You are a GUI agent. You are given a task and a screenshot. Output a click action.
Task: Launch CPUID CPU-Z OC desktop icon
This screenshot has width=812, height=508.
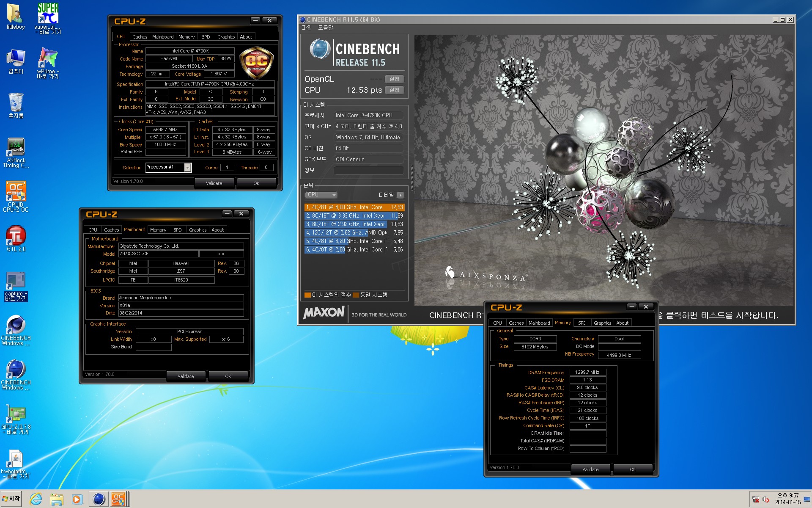[x=16, y=196]
